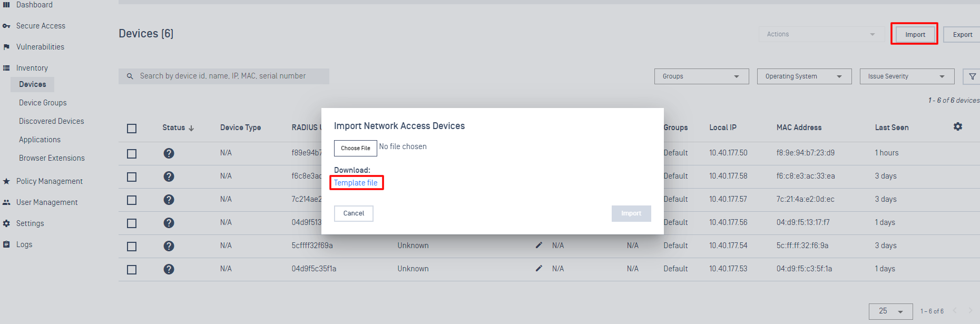
Task: Click the unknown status icon for 10.40.177.50 row
Action: click(x=169, y=153)
